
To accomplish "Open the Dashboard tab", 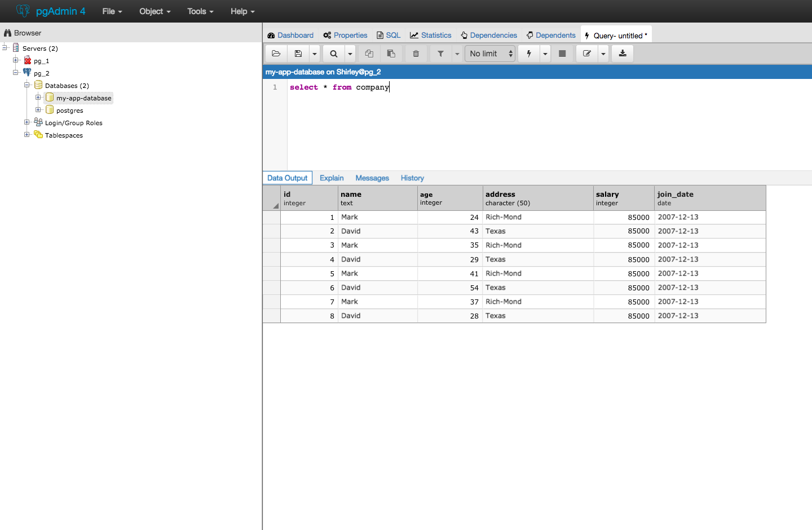I will click(294, 35).
